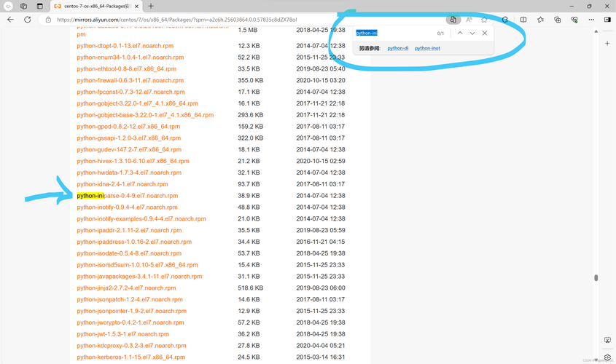This screenshot has height=364, width=616.
Task: Open the python-jinja2-2.7.2-4.el7.noarch.rpm link
Action: [127, 288]
